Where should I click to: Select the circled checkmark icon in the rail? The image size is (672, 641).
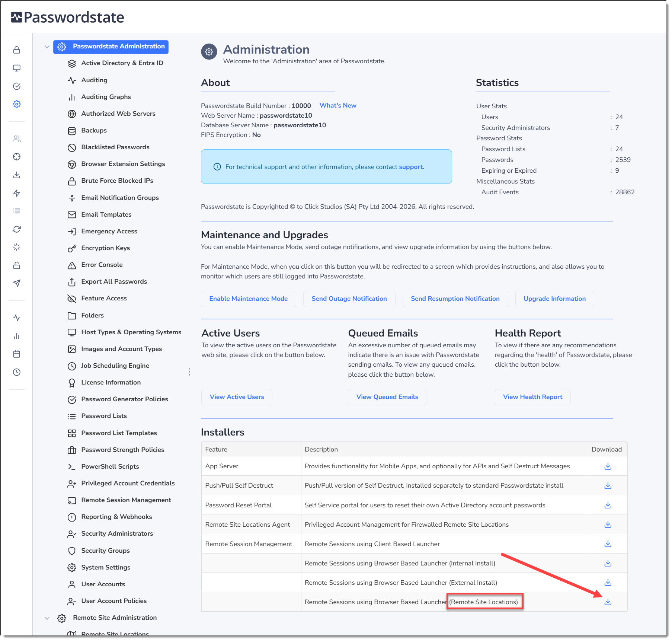(x=17, y=86)
